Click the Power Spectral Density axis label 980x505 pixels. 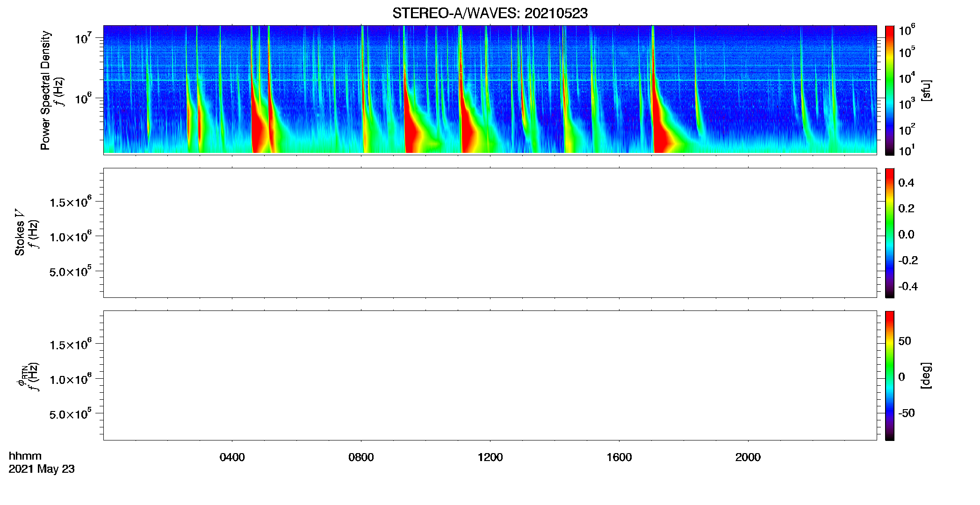pyautogui.click(x=45, y=90)
